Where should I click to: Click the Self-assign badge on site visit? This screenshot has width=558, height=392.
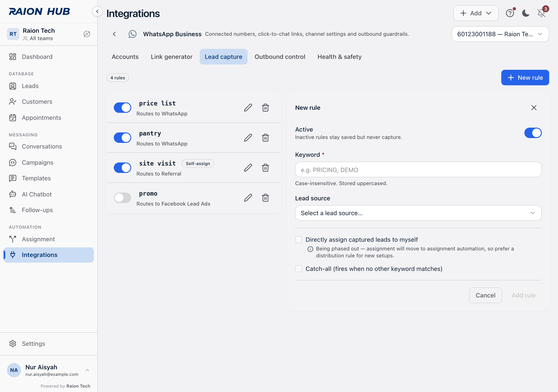click(198, 163)
